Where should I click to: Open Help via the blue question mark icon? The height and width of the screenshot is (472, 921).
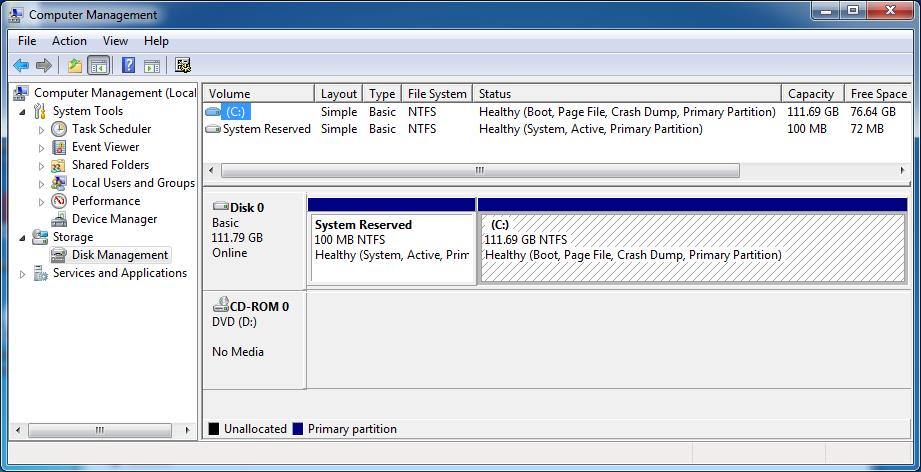tap(128, 66)
